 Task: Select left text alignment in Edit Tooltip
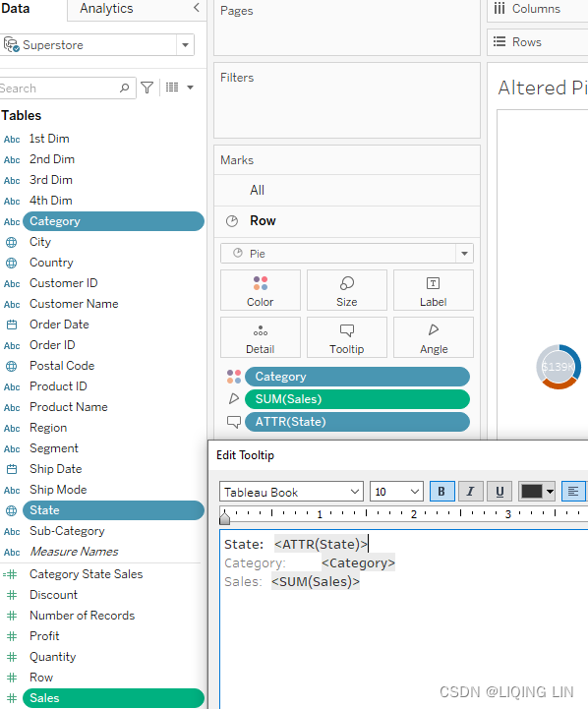pos(573,492)
